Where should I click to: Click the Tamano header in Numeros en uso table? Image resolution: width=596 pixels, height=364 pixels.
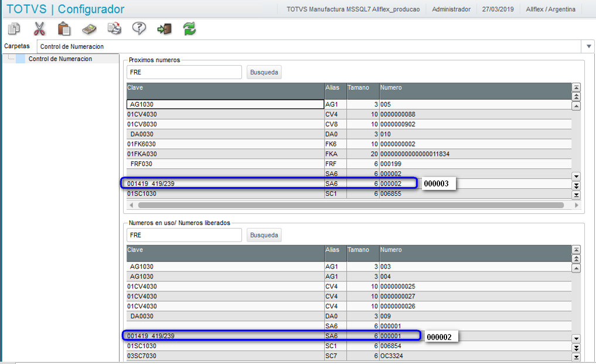(x=363, y=253)
